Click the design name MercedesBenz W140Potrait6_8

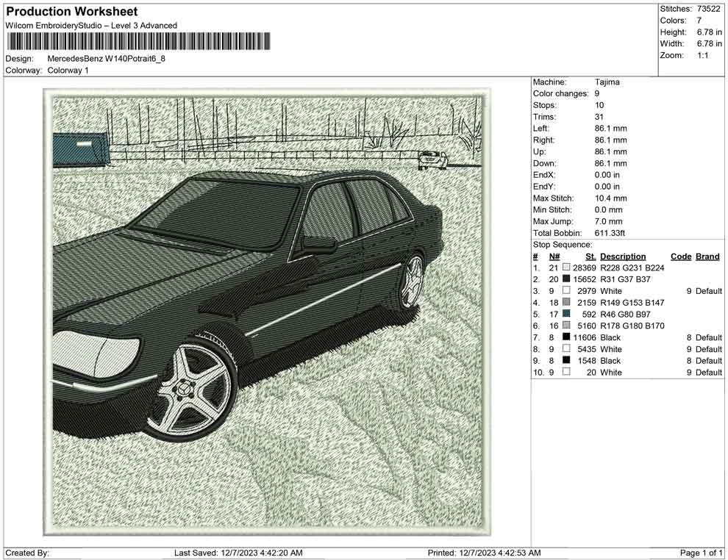pos(106,58)
